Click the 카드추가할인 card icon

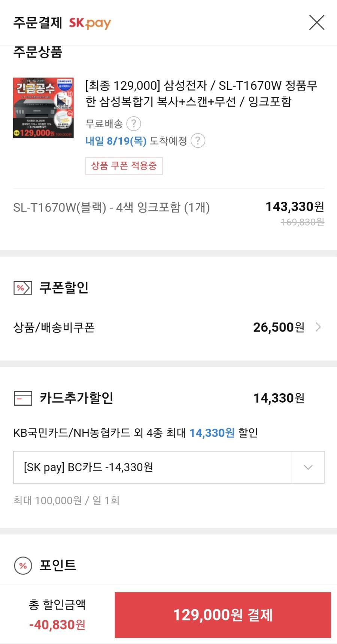23,398
